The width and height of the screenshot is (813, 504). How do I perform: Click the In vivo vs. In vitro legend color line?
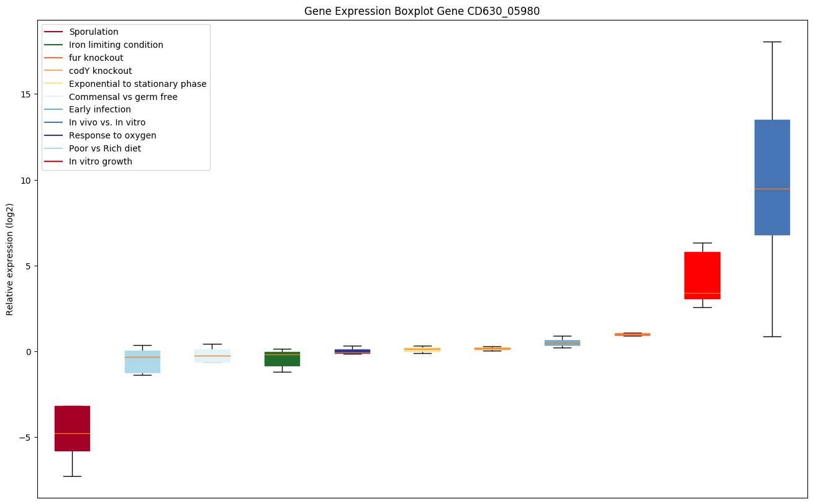[x=54, y=123]
